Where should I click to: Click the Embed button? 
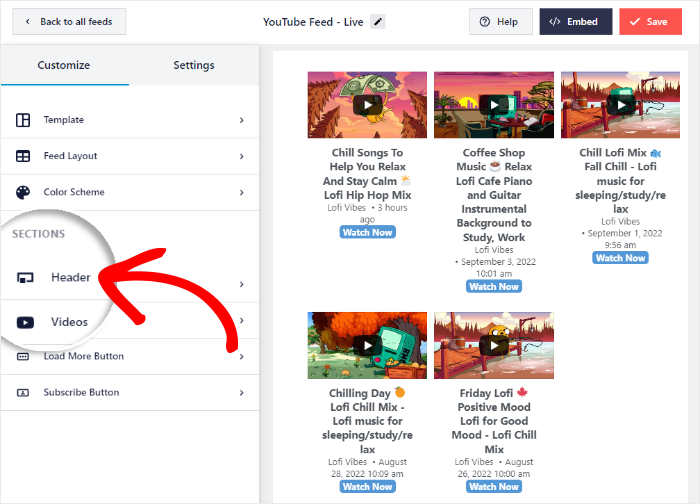[x=576, y=21]
